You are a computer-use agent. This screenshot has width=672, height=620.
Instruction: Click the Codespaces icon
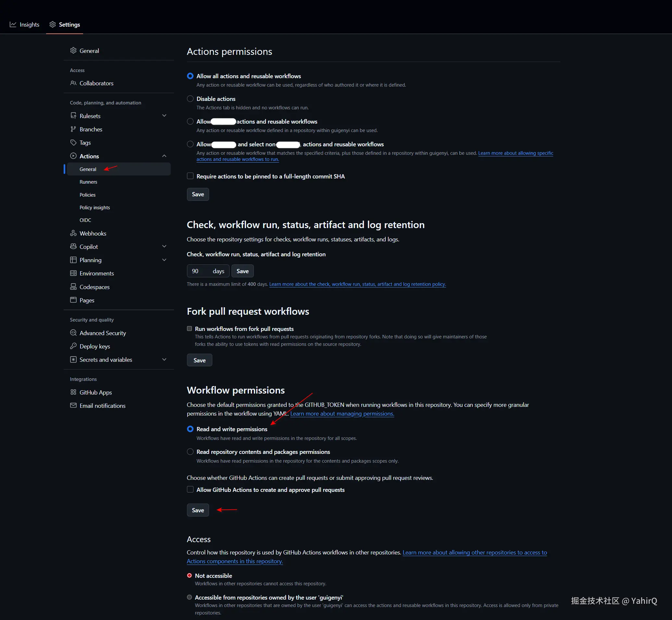73,287
